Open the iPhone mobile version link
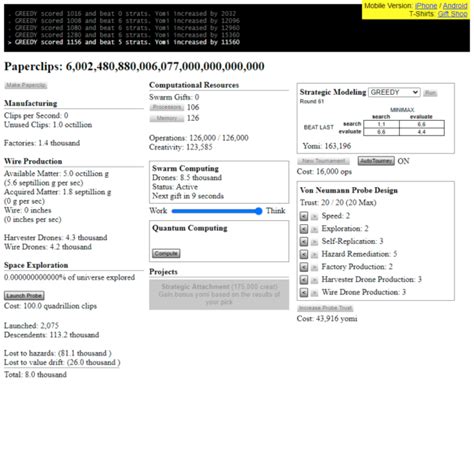This screenshot has height=458, width=474. [426, 6]
